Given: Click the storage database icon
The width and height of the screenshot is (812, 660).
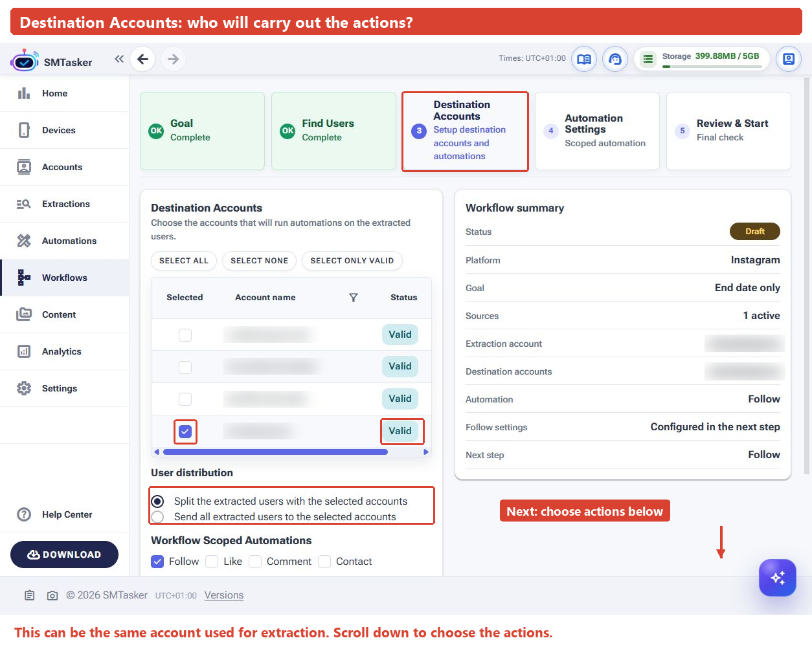Looking at the screenshot, I should 648,59.
